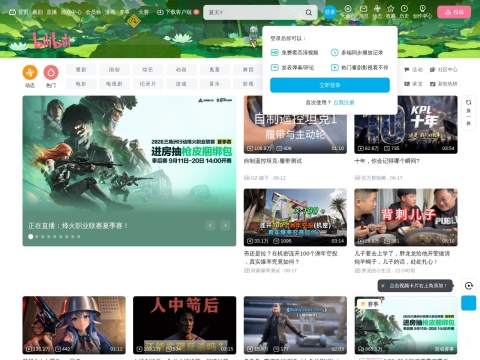Open 番剧 in the top navigation bar

point(37,12)
